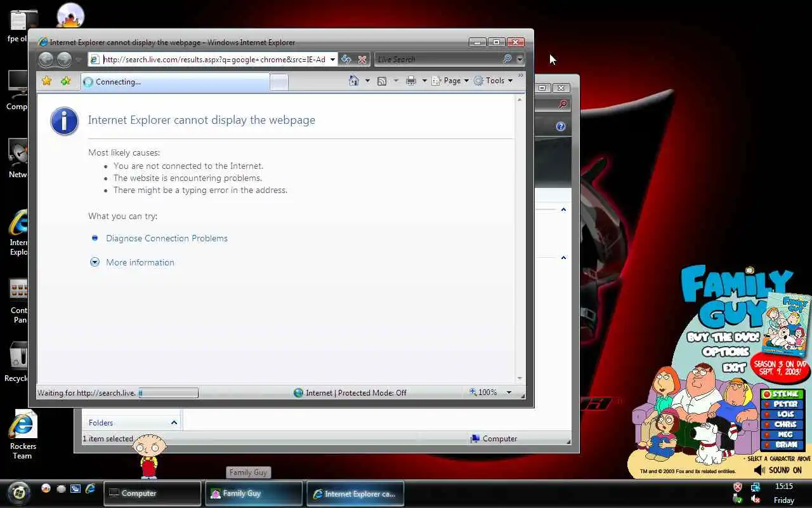
Task: Click Internet Protected Mode status indicator
Action: (350, 392)
